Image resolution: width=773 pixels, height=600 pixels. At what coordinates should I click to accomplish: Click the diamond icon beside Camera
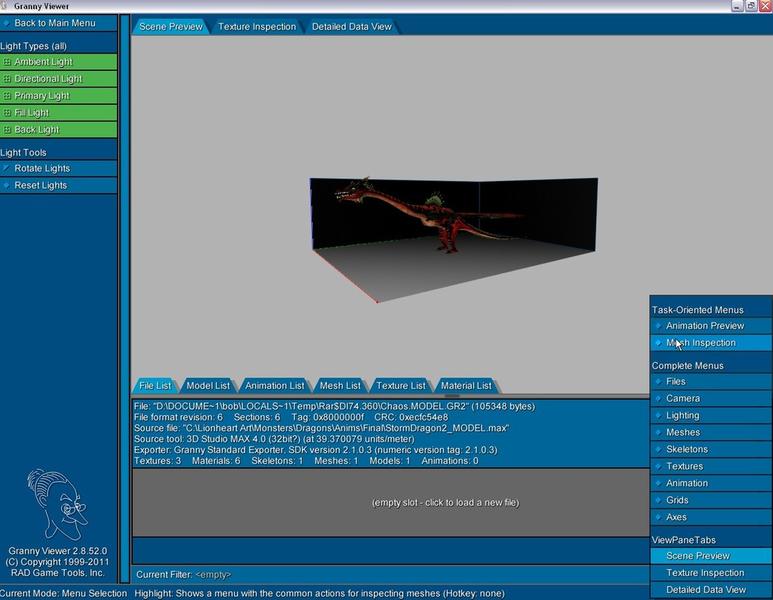click(x=659, y=398)
